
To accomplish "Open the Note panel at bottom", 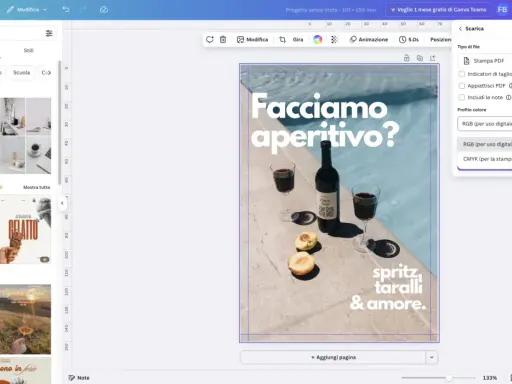I will (79, 378).
